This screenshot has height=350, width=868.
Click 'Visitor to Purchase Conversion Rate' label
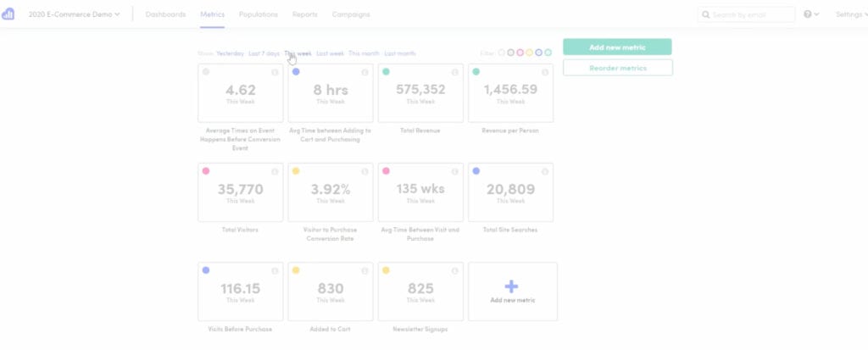click(x=331, y=234)
